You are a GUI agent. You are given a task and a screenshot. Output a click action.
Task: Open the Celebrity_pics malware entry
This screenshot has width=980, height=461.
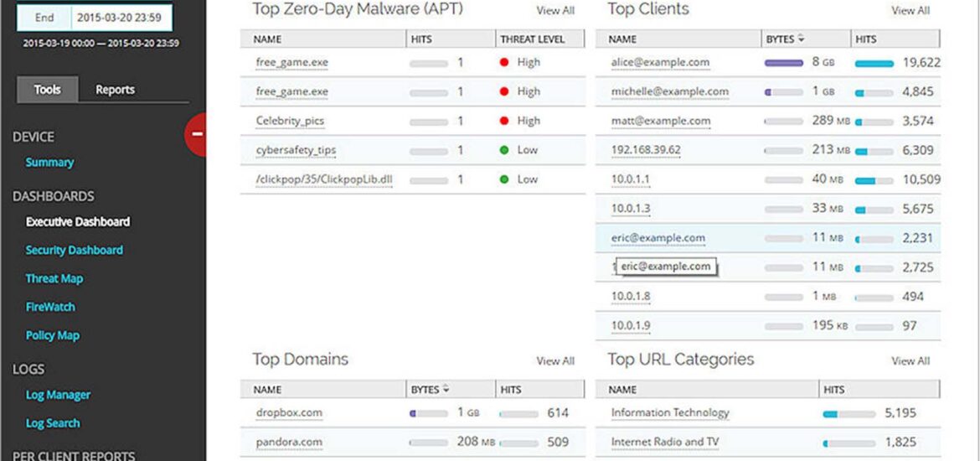tap(290, 121)
